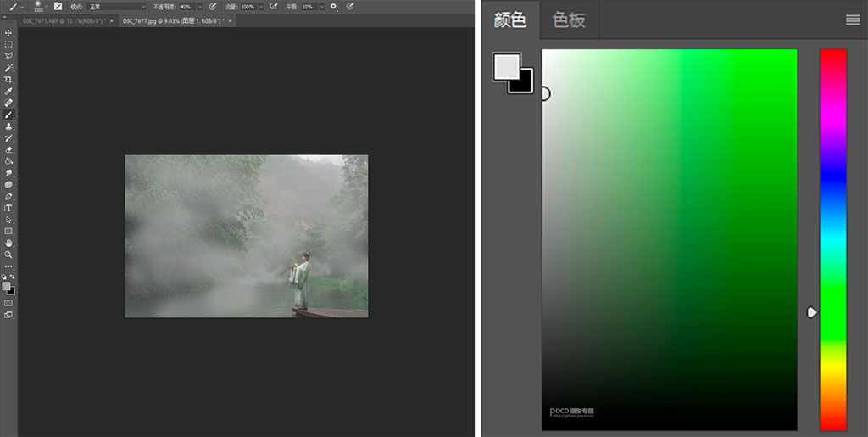
Task: Expand the flow slider arrow
Action: (261, 7)
